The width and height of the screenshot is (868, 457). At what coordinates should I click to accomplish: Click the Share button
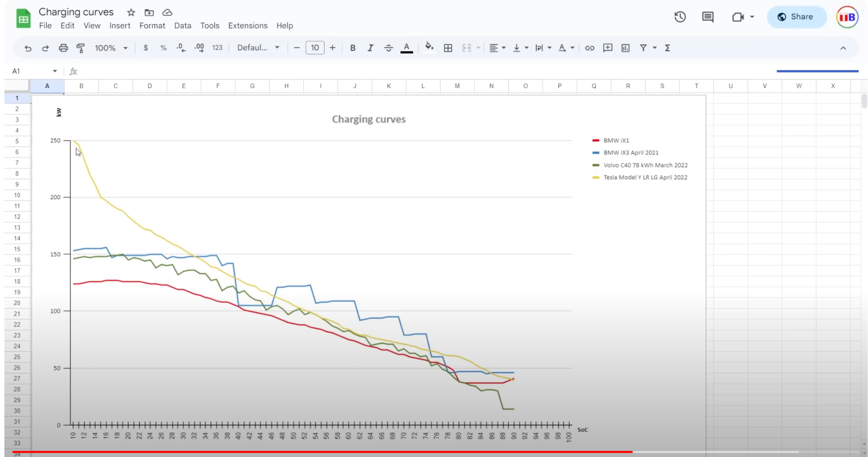point(797,17)
